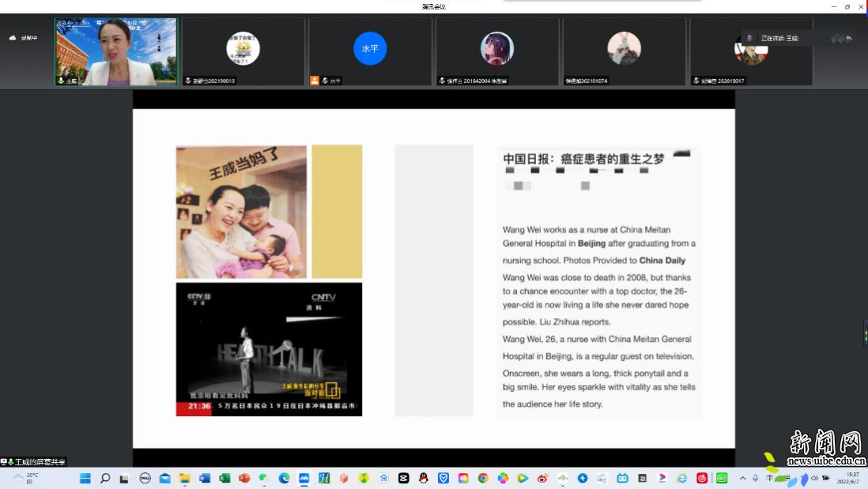Open WeChat from the taskbar
Image resolution: width=868 pixels, height=489 pixels.
264,479
